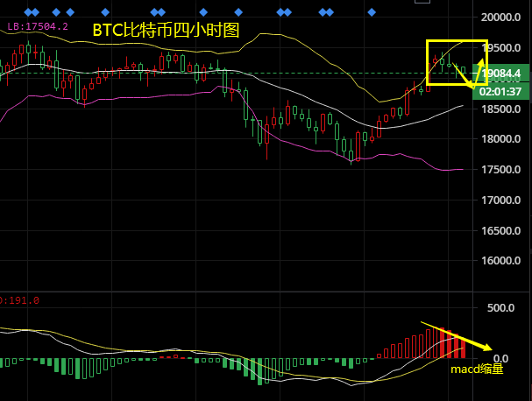Click the 18500.0 price axis label

tap(500, 109)
